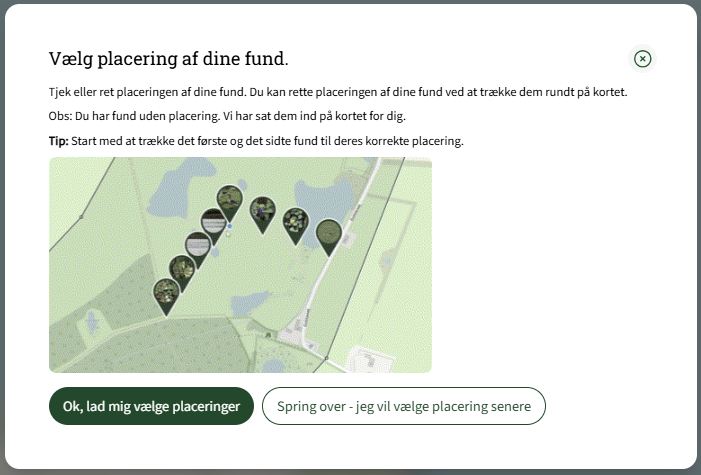The image size is (701, 475).
Task: Click the rightmost plain green find pin
Action: click(329, 233)
